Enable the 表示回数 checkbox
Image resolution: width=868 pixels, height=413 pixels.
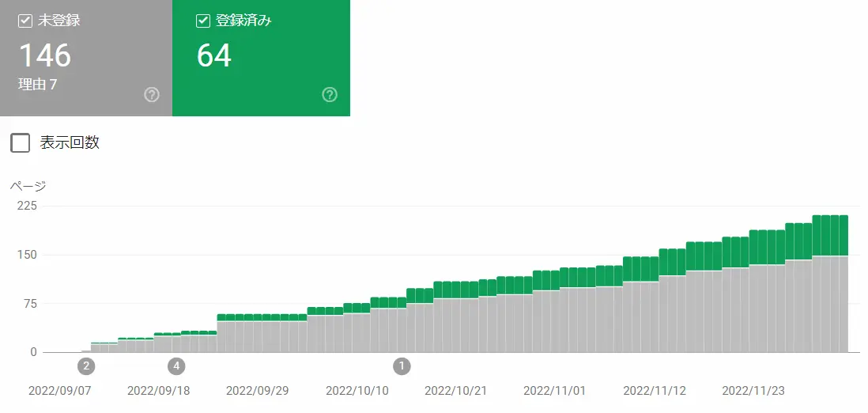coord(21,143)
